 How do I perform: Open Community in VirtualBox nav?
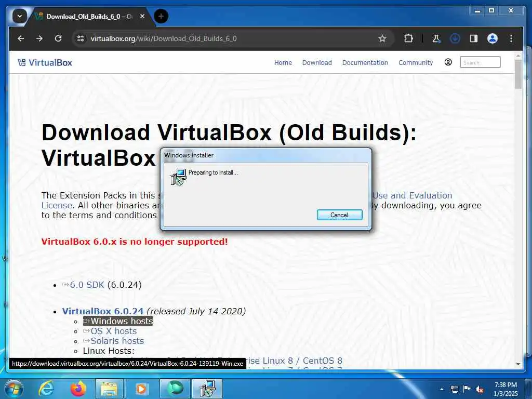point(416,62)
